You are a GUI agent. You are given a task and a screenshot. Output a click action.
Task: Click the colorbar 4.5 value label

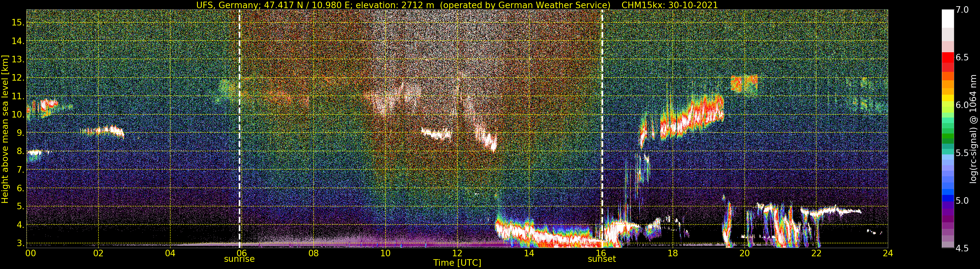pyautogui.click(x=962, y=248)
